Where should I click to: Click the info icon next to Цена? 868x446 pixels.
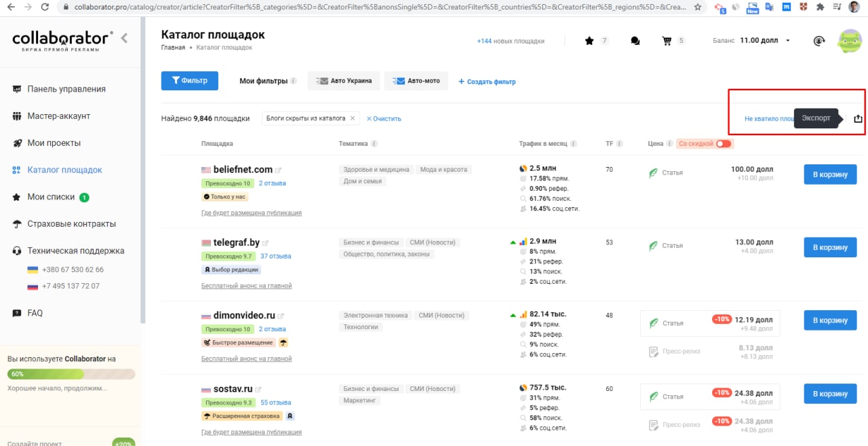(670, 144)
